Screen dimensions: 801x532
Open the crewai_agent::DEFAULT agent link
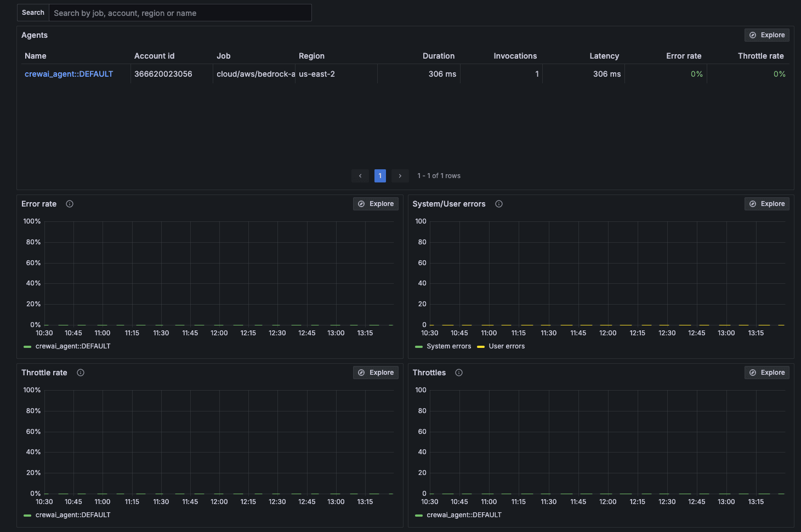coord(69,73)
